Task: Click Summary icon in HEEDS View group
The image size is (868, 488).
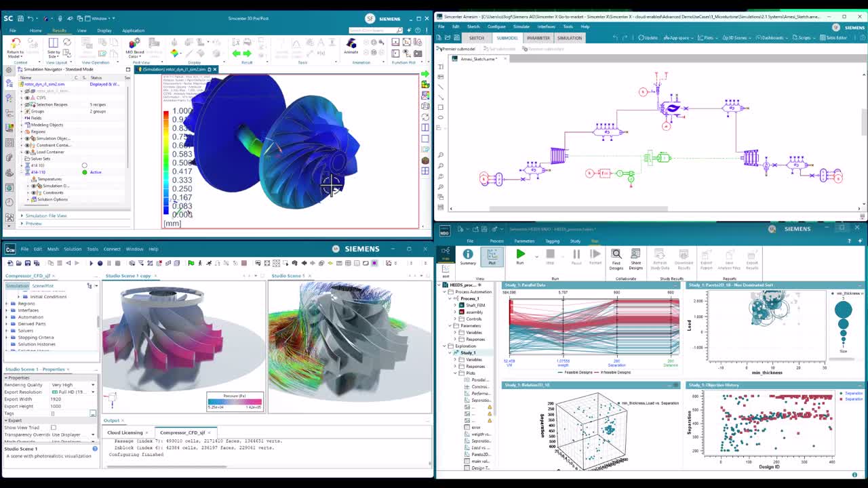Action: pos(468,258)
